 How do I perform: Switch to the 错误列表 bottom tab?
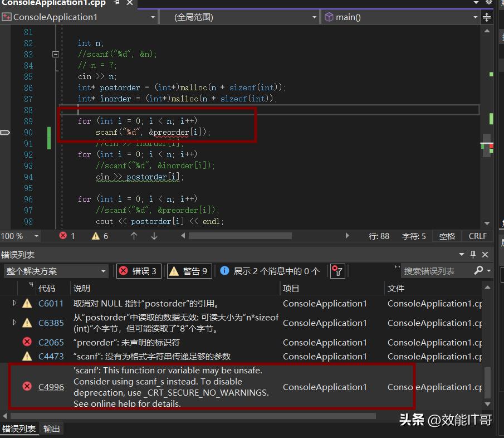point(18,429)
